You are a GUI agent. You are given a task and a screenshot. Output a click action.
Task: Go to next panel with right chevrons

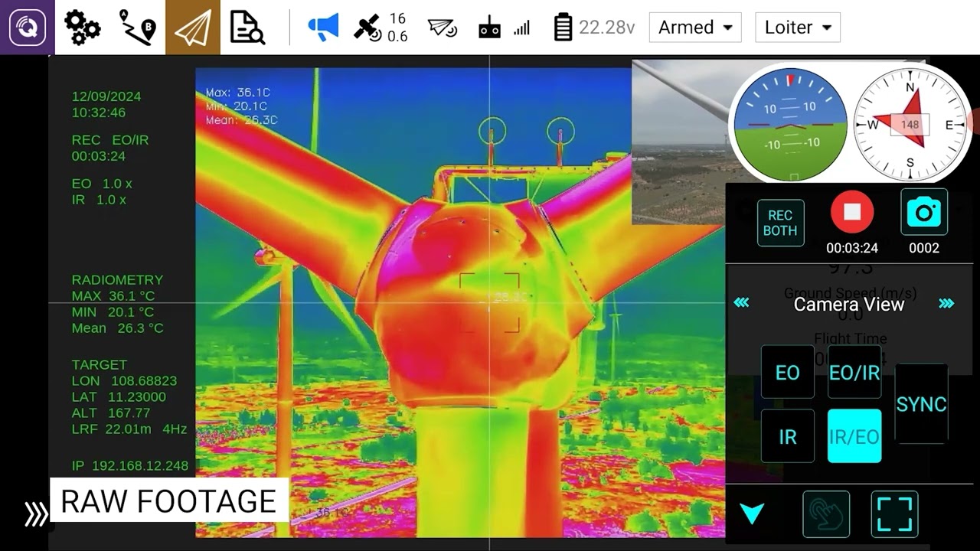click(x=946, y=303)
